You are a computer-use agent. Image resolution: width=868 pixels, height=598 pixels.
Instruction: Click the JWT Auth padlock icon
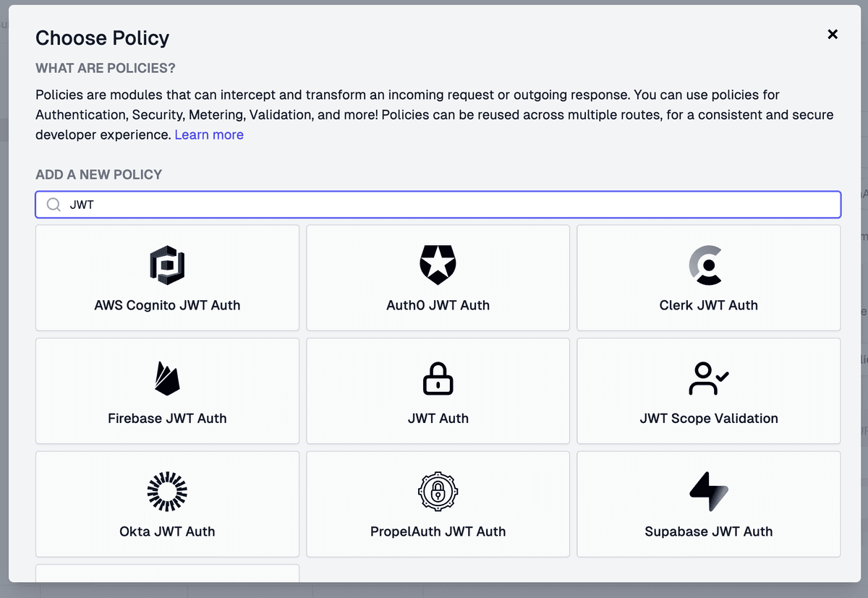(x=438, y=378)
